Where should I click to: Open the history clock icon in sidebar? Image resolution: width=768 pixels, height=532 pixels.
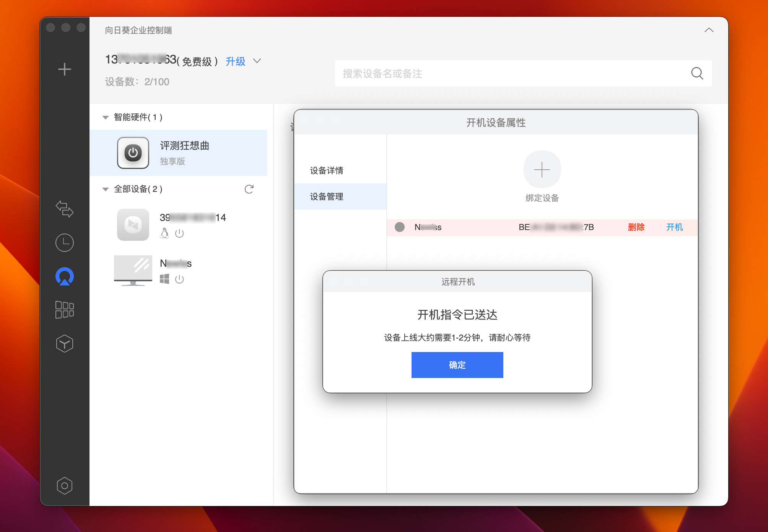tap(65, 243)
